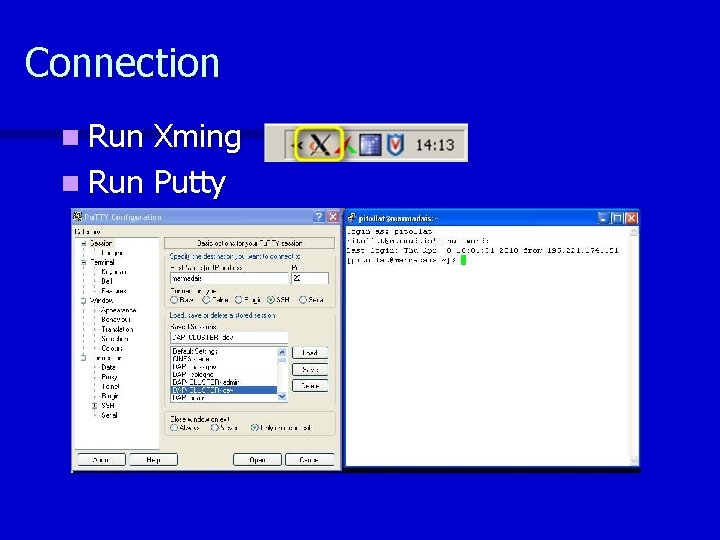This screenshot has height=540, width=720.
Task: Select the Session category in the tree
Action: (x=101, y=243)
